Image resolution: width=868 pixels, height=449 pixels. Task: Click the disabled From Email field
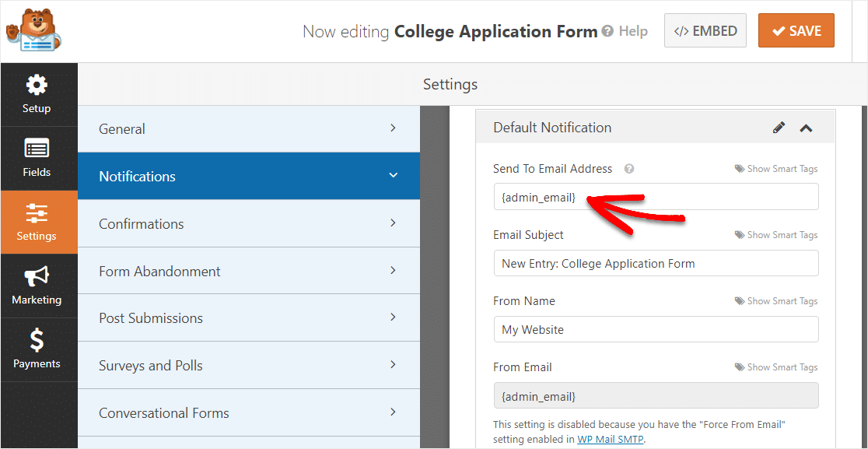pos(656,396)
